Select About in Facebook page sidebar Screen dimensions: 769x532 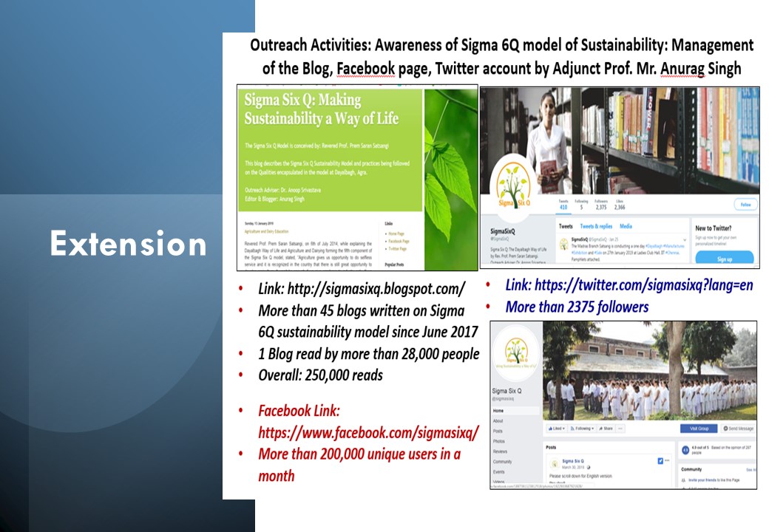[x=498, y=421]
